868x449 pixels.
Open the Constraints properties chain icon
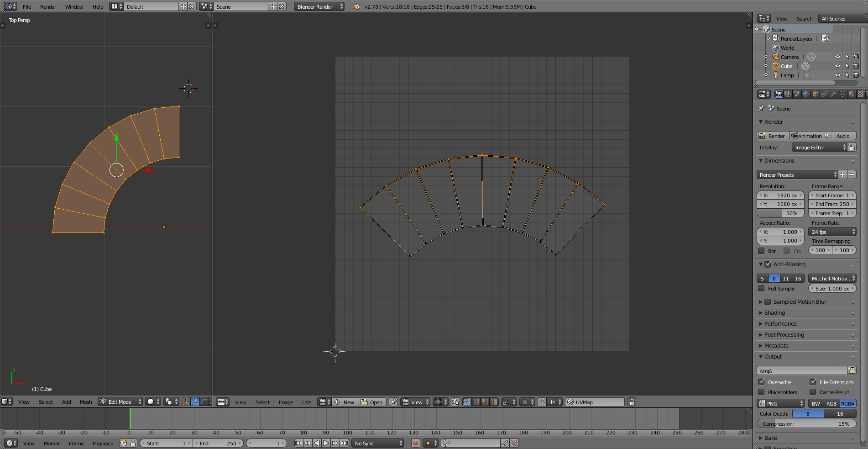pyautogui.click(x=824, y=94)
